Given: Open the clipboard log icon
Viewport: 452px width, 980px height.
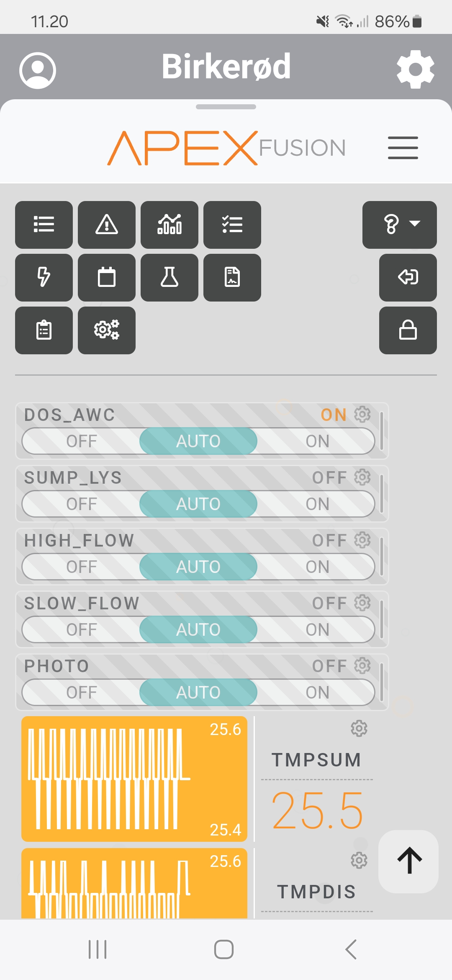Looking at the screenshot, I should click(44, 330).
